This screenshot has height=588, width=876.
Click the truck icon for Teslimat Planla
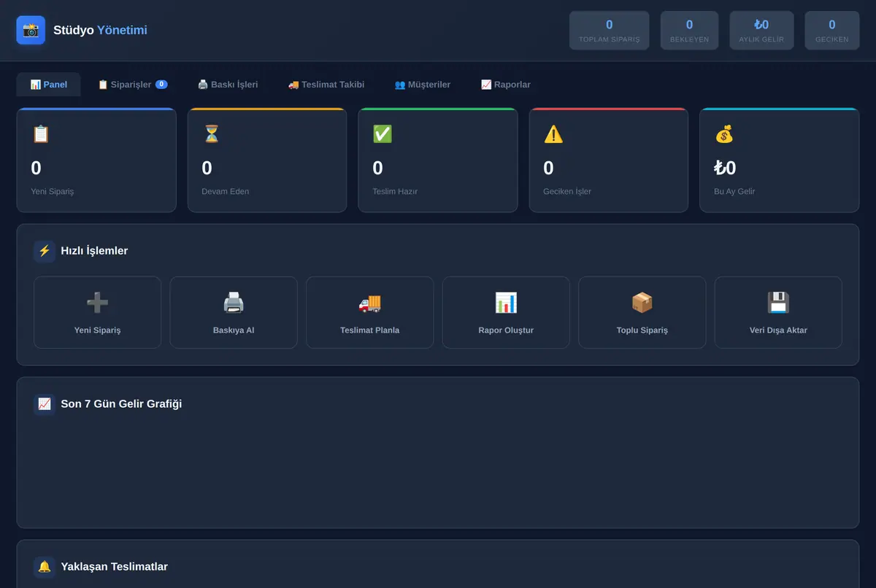point(369,302)
